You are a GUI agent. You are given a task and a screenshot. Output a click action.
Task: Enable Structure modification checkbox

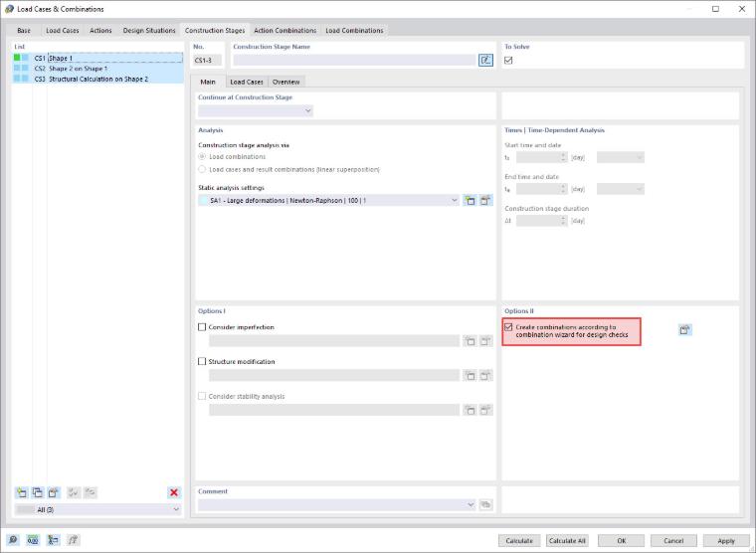(202, 361)
